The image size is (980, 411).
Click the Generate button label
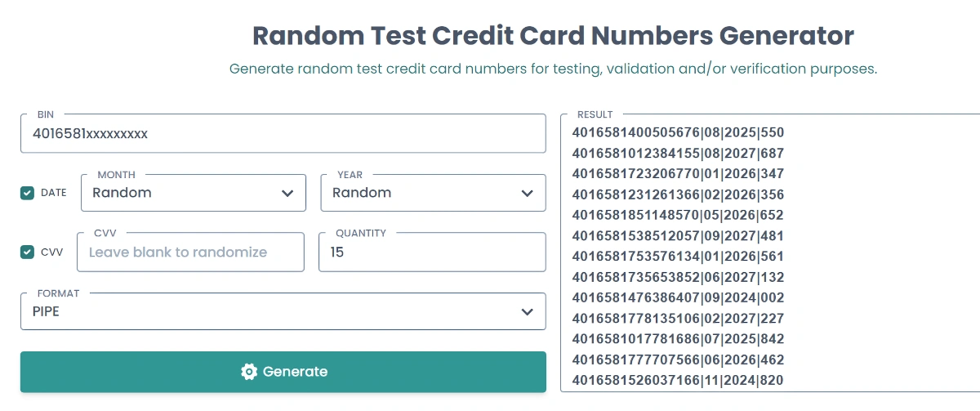click(295, 372)
